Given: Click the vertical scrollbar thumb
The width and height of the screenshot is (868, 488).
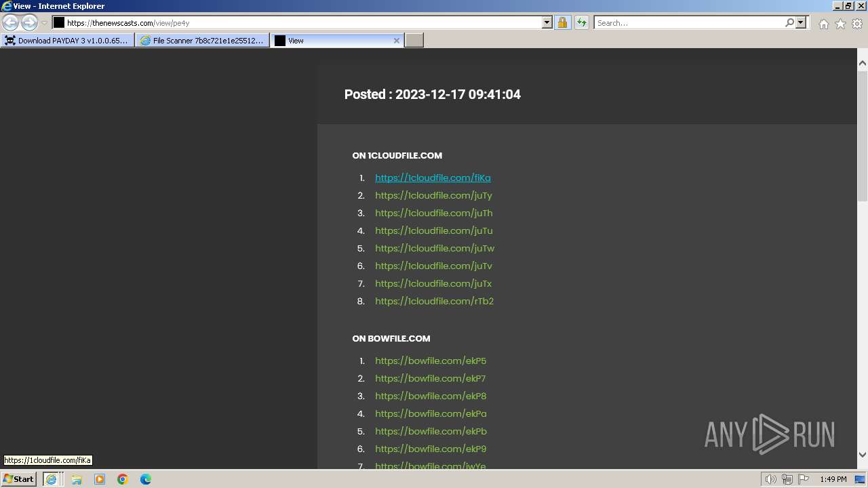Looking at the screenshot, I should [863, 135].
